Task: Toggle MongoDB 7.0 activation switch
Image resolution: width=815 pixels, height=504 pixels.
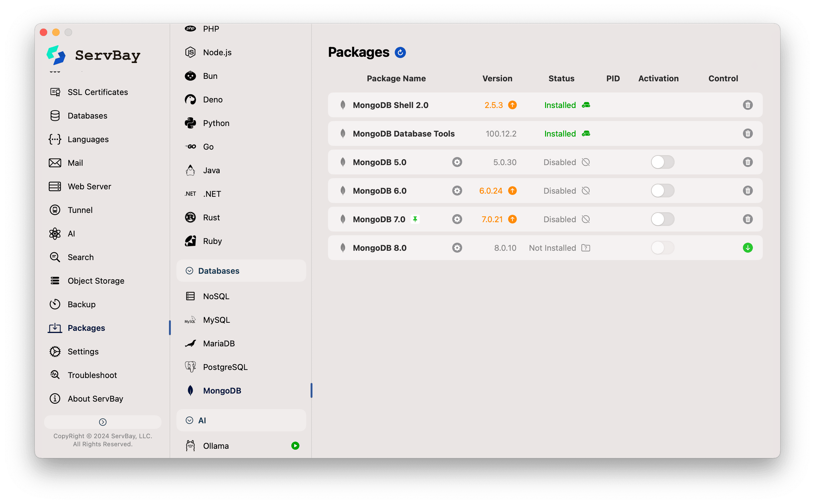Action: [x=662, y=219]
